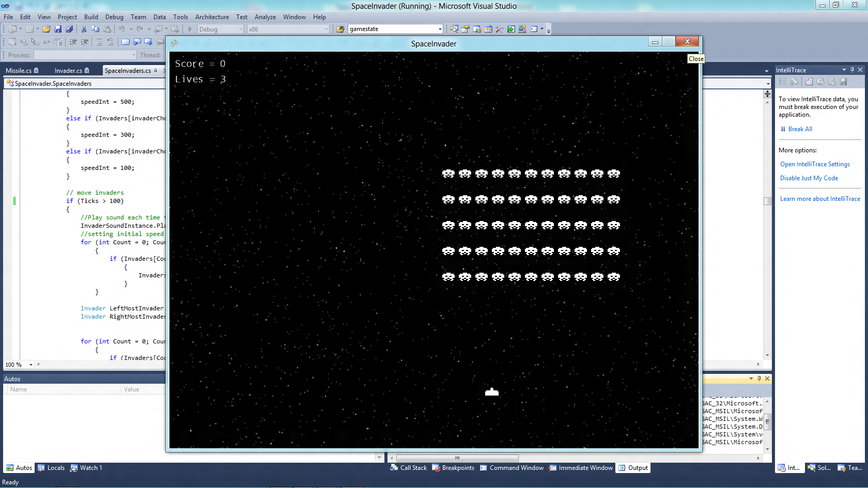Click the player ship in the game

point(492,392)
